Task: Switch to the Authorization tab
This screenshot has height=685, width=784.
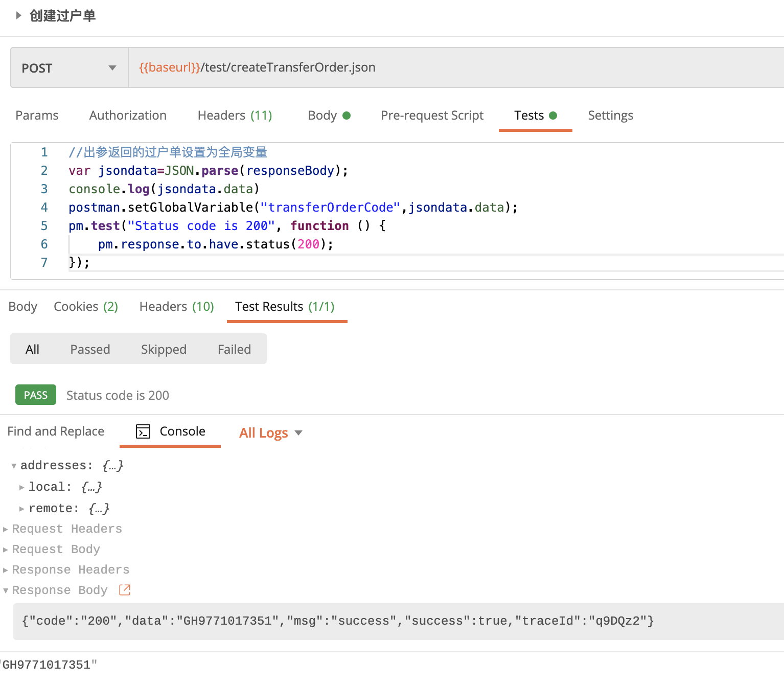Action: 128,116
